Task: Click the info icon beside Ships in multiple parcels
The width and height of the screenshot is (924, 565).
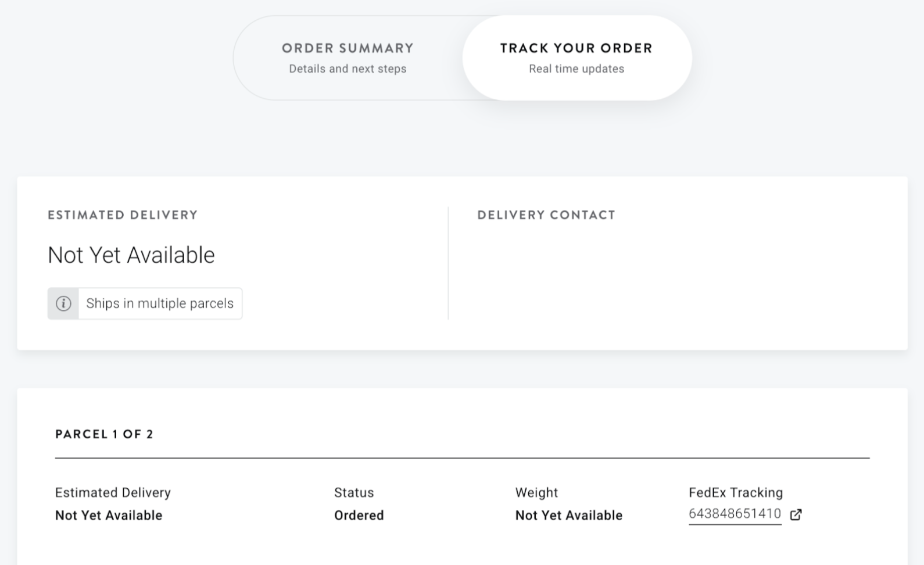Action: pyautogui.click(x=64, y=303)
